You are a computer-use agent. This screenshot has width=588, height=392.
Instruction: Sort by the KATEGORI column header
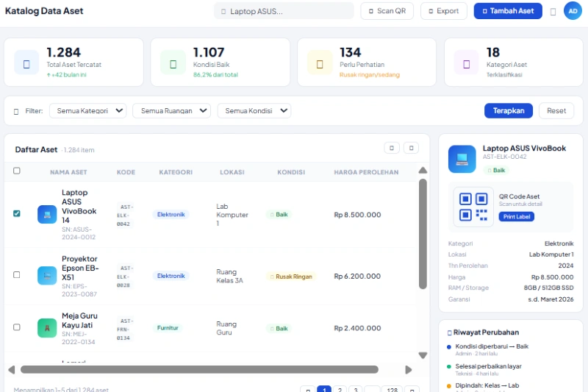tap(176, 172)
